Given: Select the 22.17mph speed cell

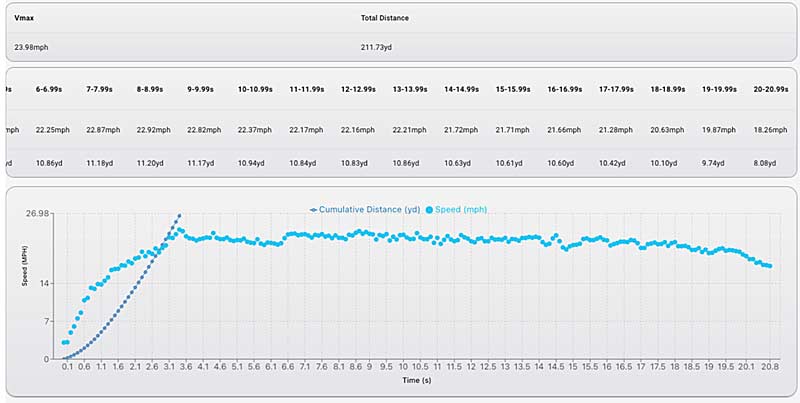Looking at the screenshot, I should coord(306,130).
